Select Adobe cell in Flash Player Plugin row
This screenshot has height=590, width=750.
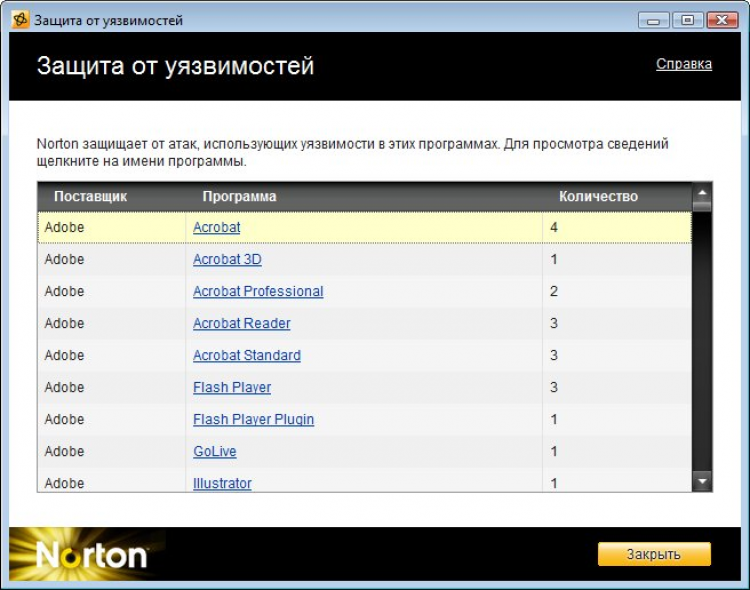[x=64, y=420]
